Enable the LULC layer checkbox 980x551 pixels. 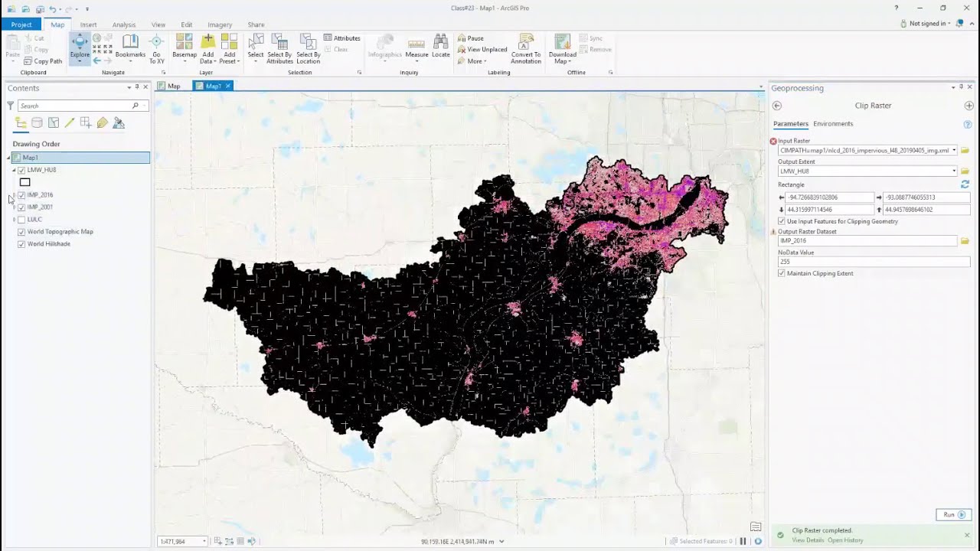[21, 220]
